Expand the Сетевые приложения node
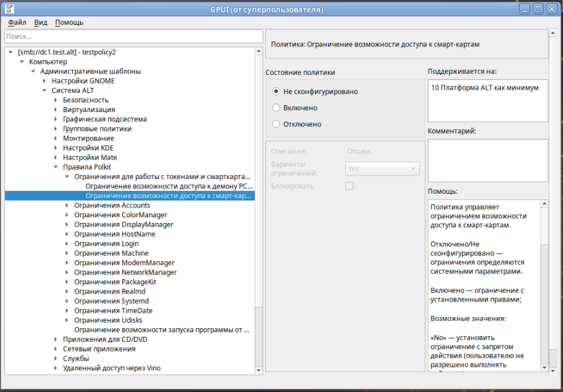Image resolution: width=563 pixels, height=392 pixels. point(56,349)
